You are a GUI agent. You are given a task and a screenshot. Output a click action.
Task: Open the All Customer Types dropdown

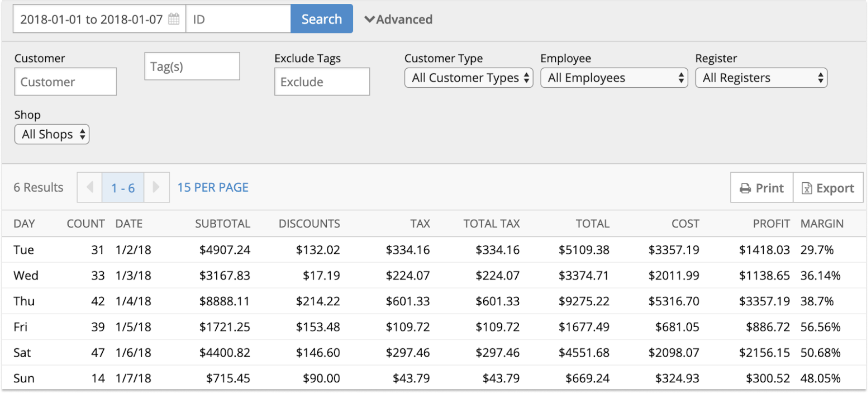coord(469,78)
